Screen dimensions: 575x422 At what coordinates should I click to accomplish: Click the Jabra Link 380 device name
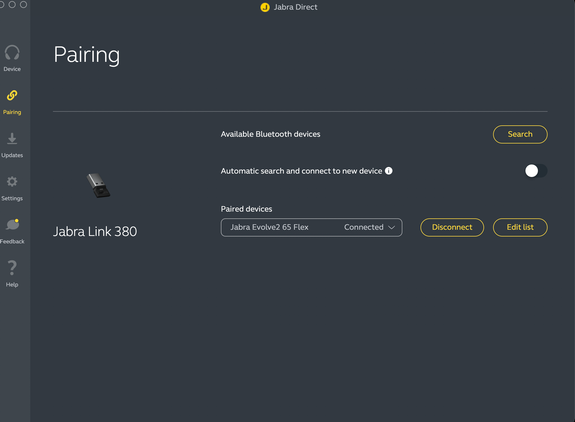[95, 231]
